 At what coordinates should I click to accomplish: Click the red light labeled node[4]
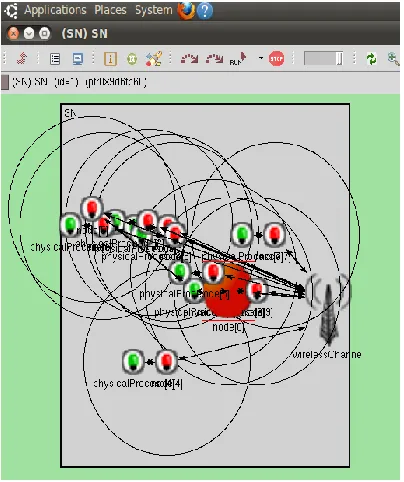click(166, 361)
